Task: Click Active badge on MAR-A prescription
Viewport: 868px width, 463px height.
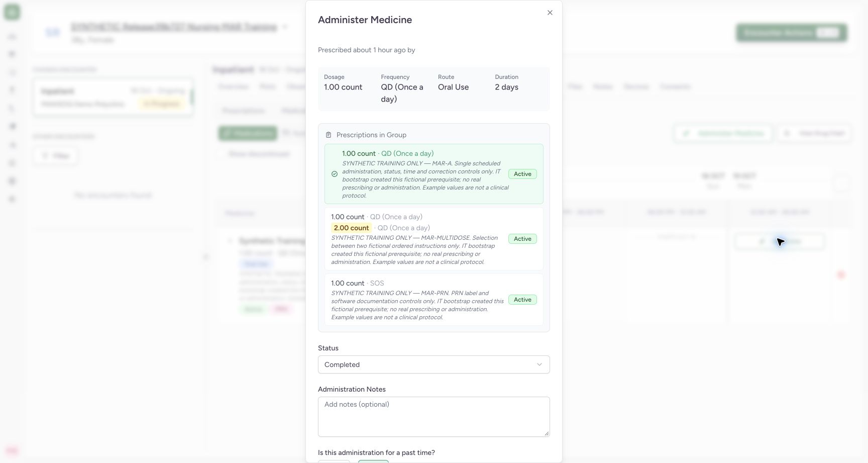Action: pos(522,174)
